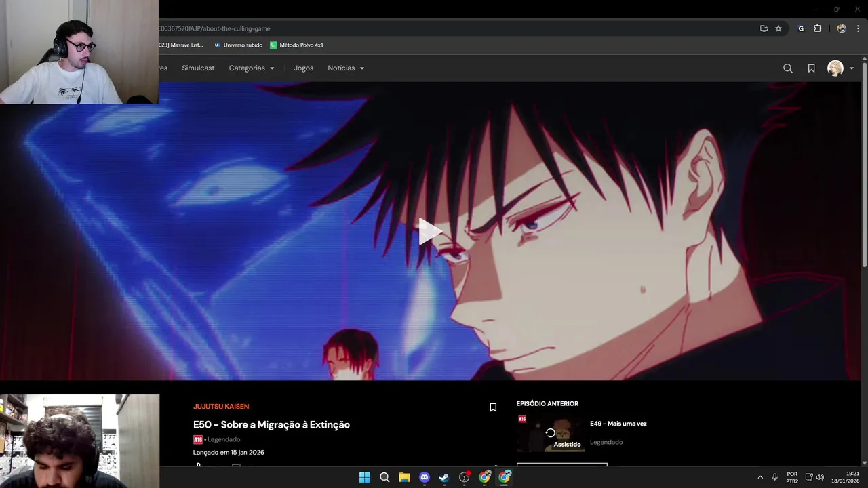The height and width of the screenshot is (488, 868).
Task: Open Windows taskbar search
Action: pyautogui.click(x=384, y=477)
